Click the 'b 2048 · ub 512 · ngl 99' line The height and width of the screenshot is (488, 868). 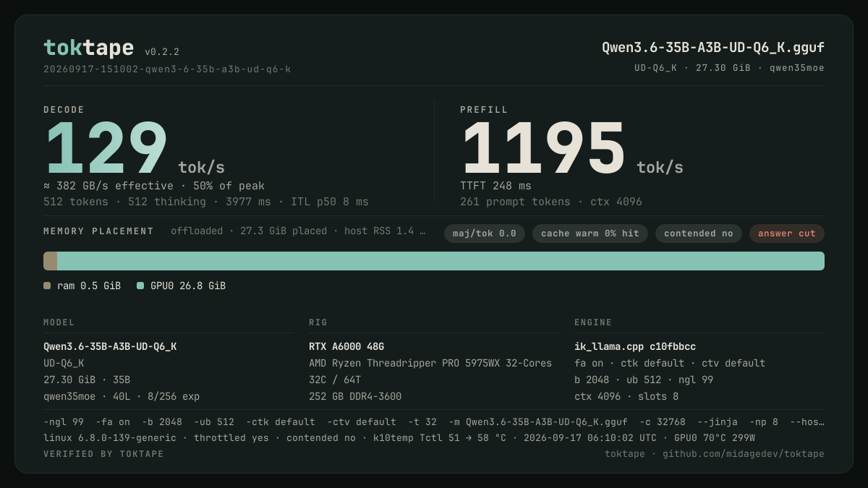[644, 380]
